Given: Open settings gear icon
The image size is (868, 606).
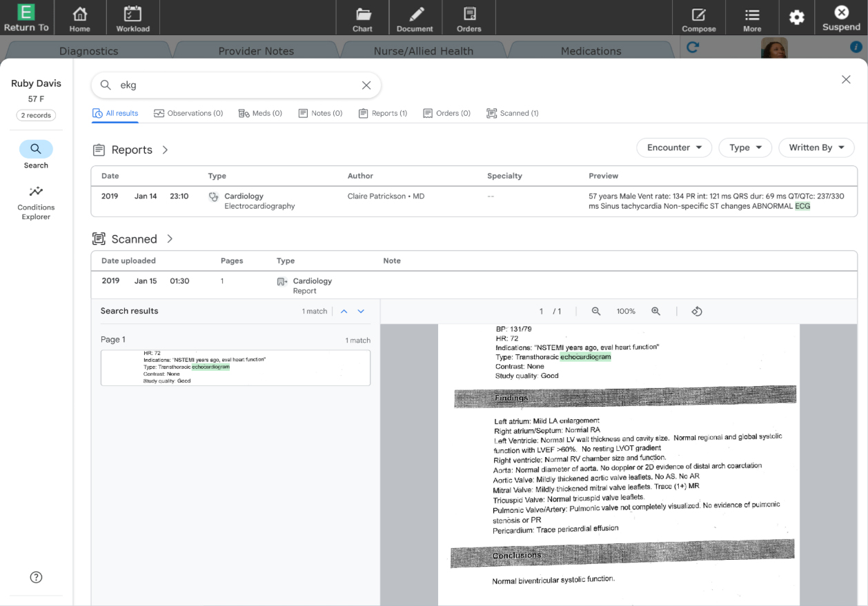Looking at the screenshot, I should (797, 17).
